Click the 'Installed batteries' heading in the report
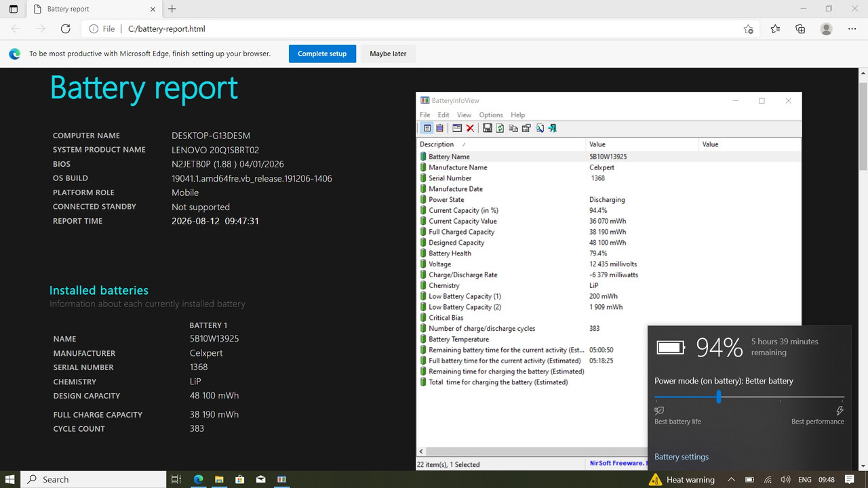 click(99, 290)
